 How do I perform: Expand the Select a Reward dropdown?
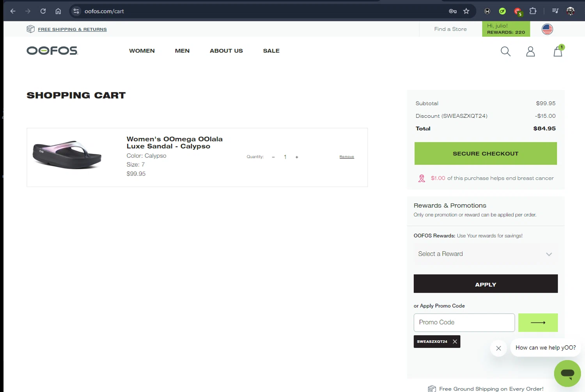(x=486, y=254)
